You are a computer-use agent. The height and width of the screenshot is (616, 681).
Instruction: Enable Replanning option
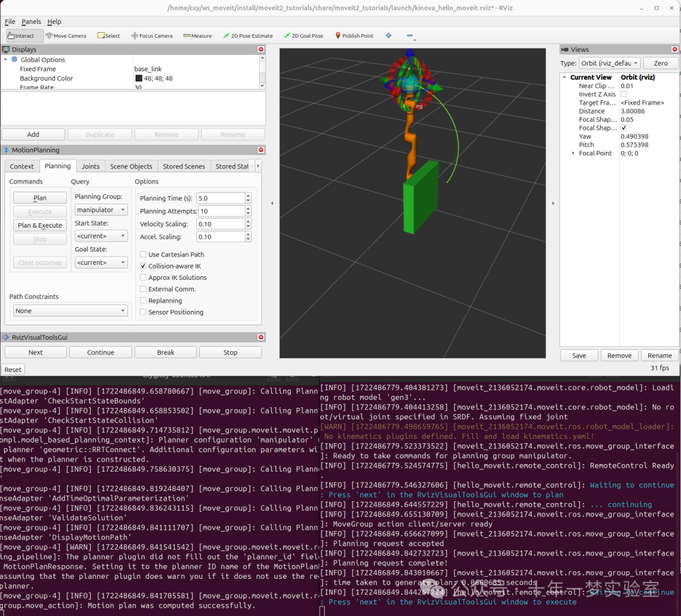143,301
